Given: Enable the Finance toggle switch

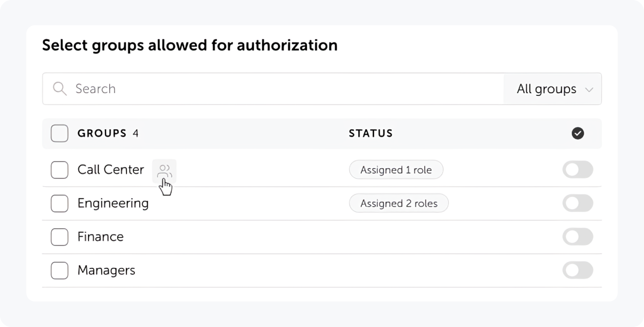Looking at the screenshot, I should [x=578, y=237].
